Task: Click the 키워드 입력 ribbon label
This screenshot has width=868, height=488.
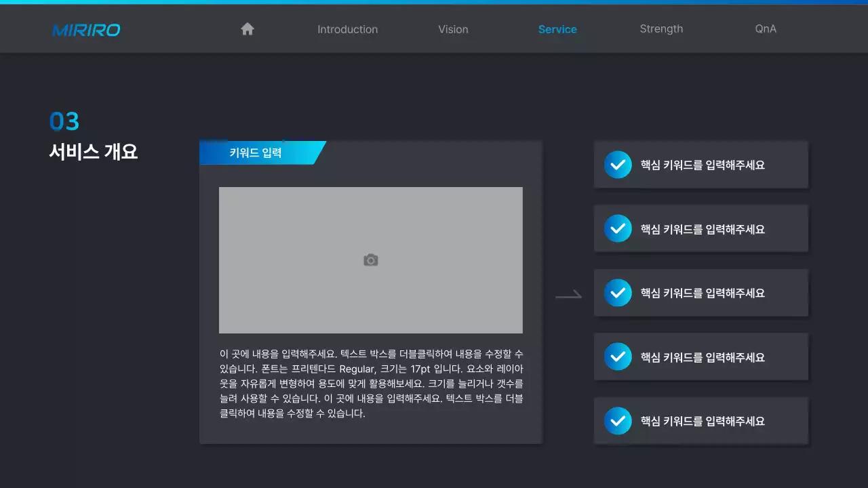Action: 256,152
